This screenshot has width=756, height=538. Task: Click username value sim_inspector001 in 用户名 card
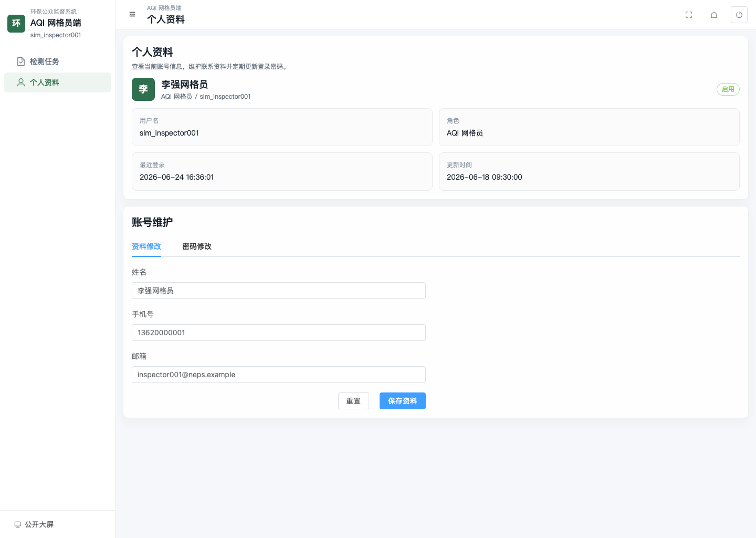point(169,133)
